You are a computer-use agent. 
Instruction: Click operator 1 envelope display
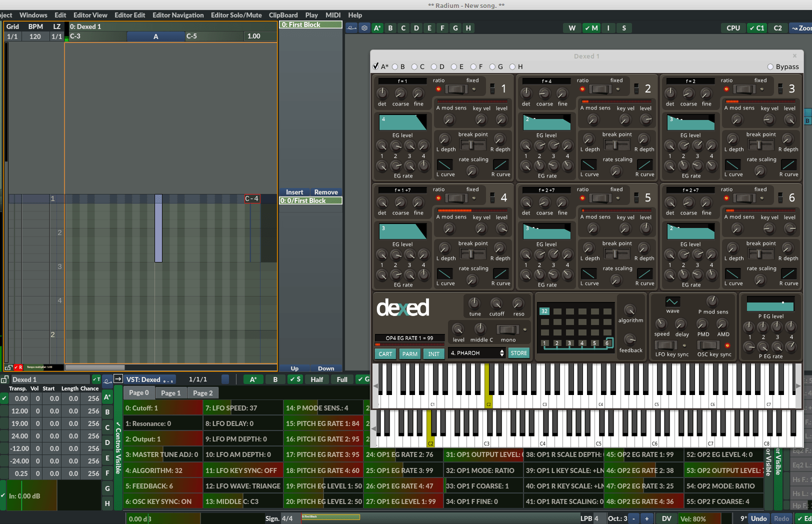click(402, 122)
